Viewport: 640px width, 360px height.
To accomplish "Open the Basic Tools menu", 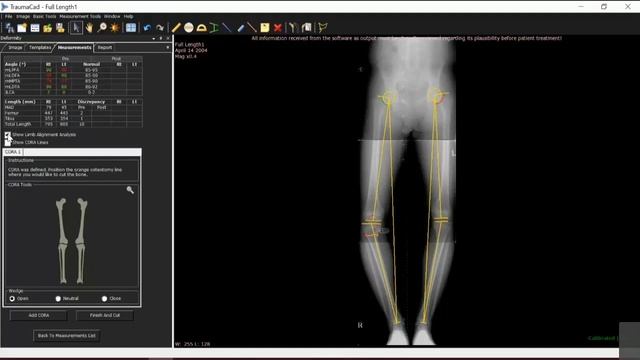I will (44, 16).
